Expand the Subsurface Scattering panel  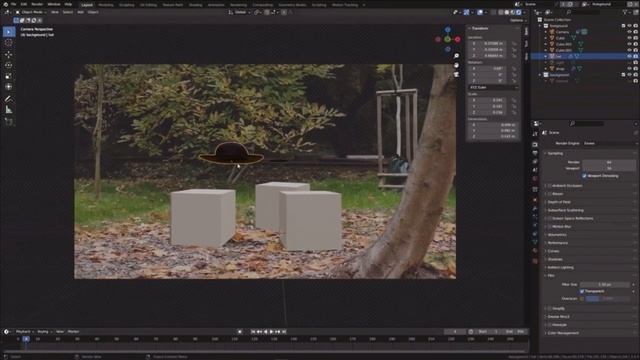(565, 210)
